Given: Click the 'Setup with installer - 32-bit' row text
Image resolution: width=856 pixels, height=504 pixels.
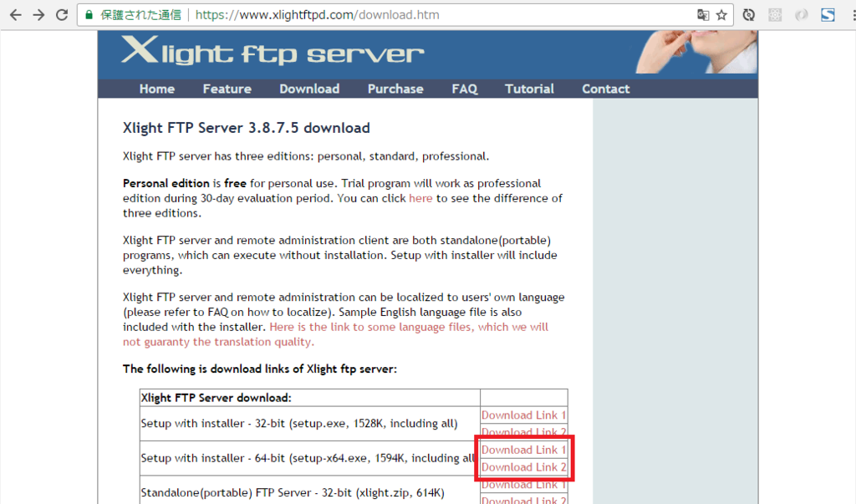Looking at the screenshot, I should (x=299, y=424).
